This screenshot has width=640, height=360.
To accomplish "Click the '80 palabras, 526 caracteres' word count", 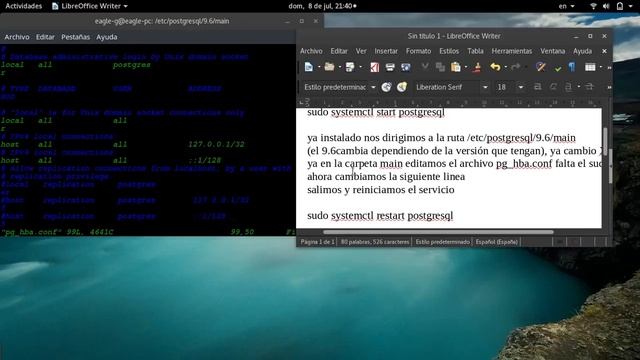I will pyautogui.click(x=375, y=242).
